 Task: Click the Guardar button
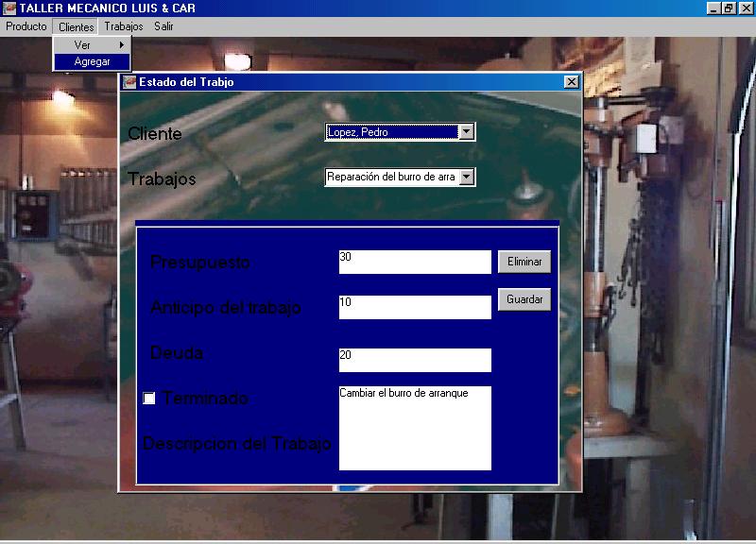pos(524,299)
